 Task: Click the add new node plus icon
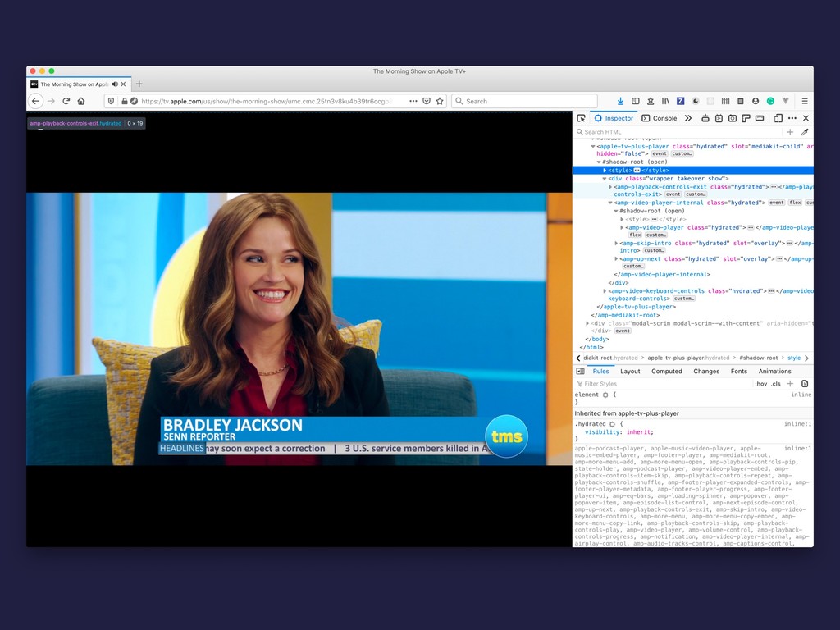(790, 132)
